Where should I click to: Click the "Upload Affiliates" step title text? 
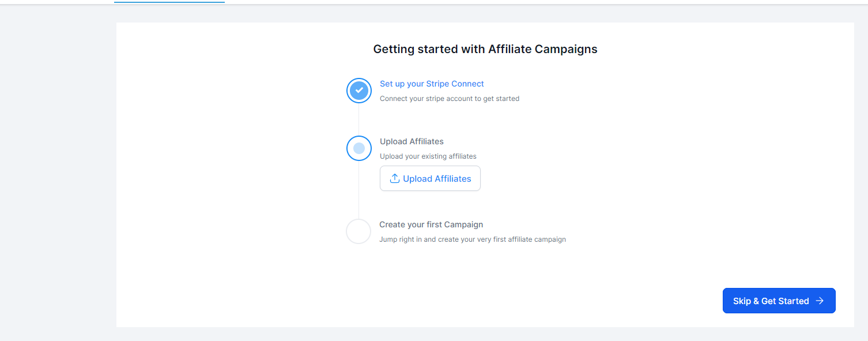coord(412,141)
